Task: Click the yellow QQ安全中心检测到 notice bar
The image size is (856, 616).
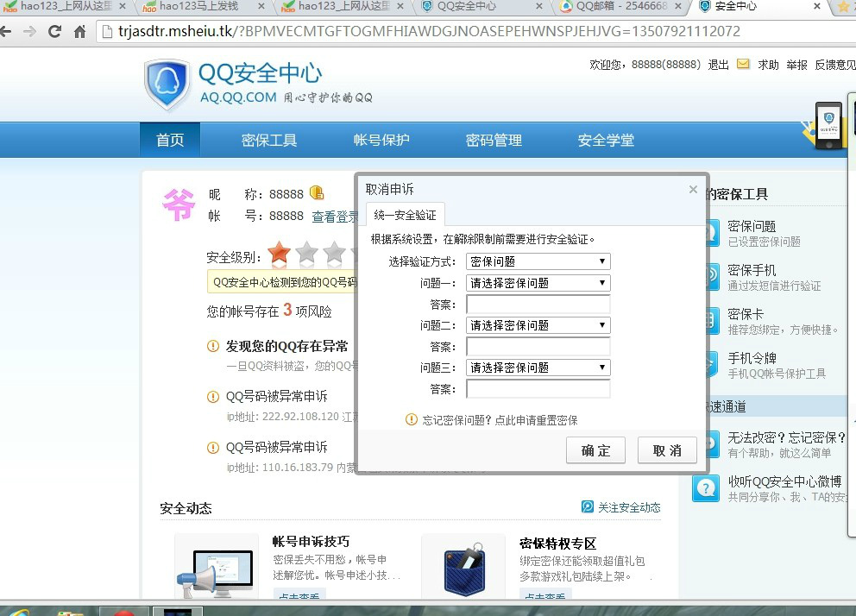Action: pyautogui.click(x=282, y=282)
